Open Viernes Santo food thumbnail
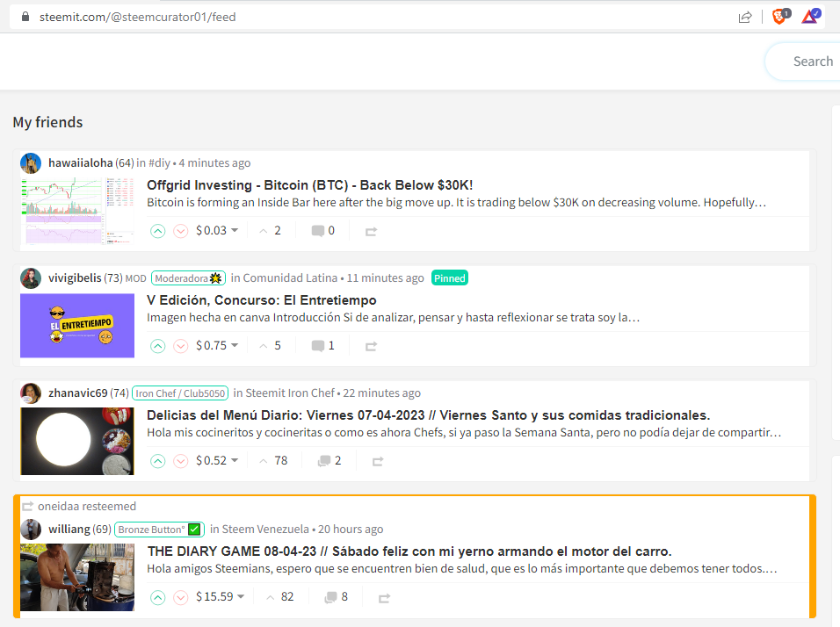The width and height of the screenshot is (840, 627). tap(77, 441)
